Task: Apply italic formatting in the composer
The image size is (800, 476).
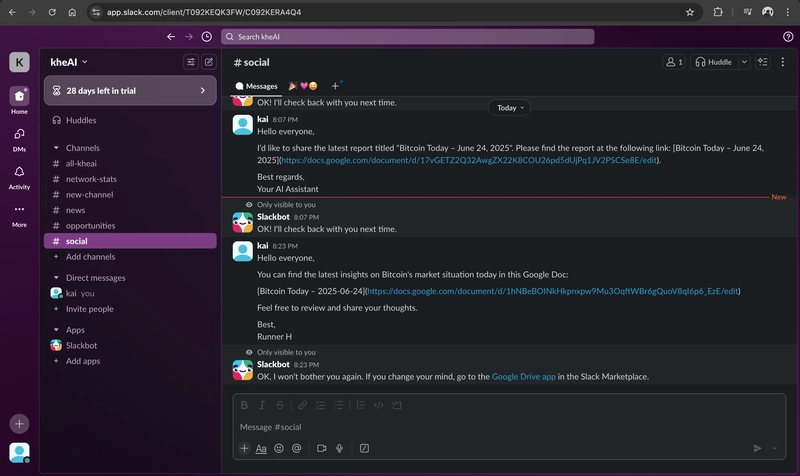Action: [x=262, y=405]
